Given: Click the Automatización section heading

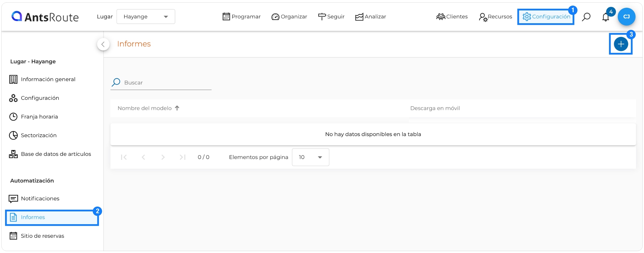Looking at the screenshot, I should coord(32,181).
